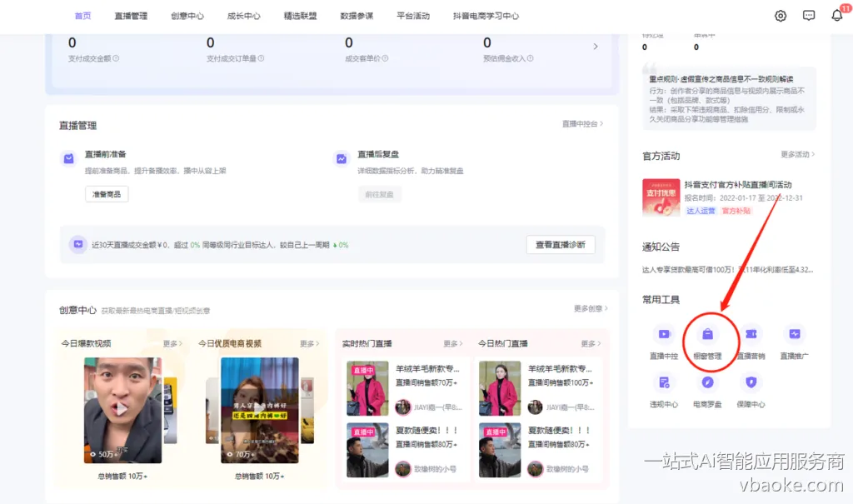This screenshot has width=853, height=504.
Task: Click help icon beside 成交客单价
Action: click(385, 58)
